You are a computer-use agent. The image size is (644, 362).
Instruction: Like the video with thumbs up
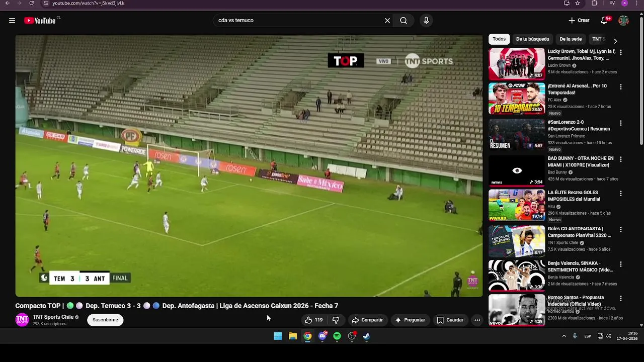point(313,320)
